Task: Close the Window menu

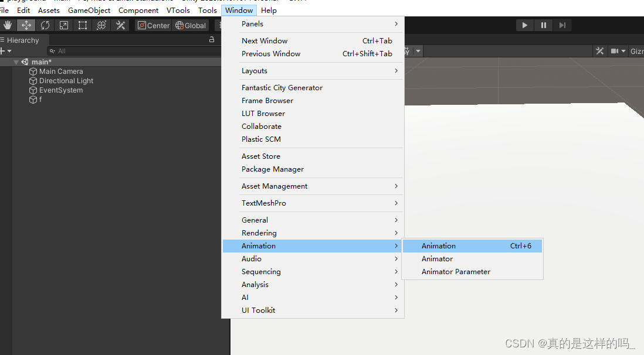Action: click(239, 11)
